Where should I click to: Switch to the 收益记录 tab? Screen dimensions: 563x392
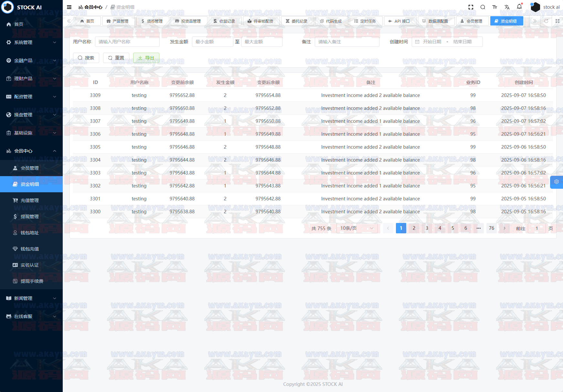224,21
